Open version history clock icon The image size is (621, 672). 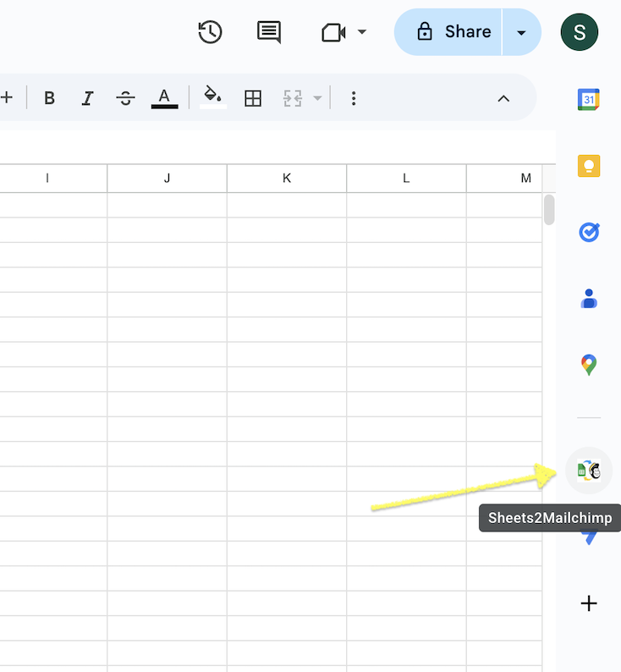[x=210, y=32]
